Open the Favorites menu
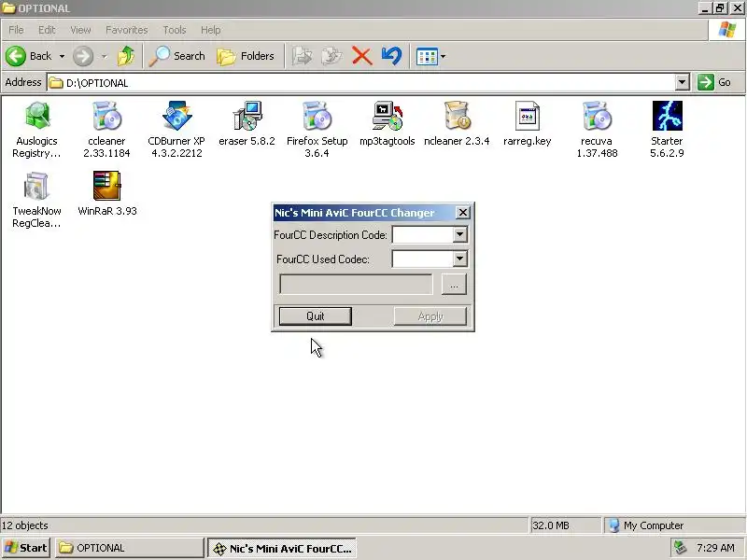 pyautogui.click(x=127, y=30)
